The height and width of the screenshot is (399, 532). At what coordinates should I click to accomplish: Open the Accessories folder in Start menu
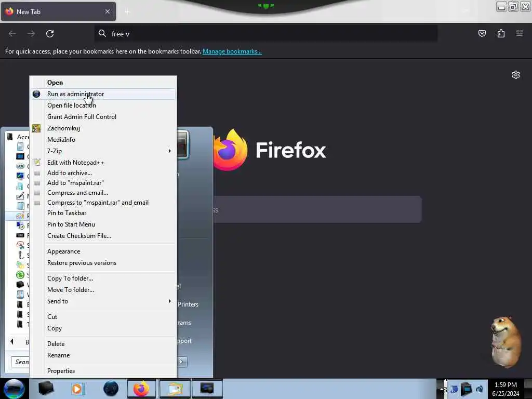point(18,137)
